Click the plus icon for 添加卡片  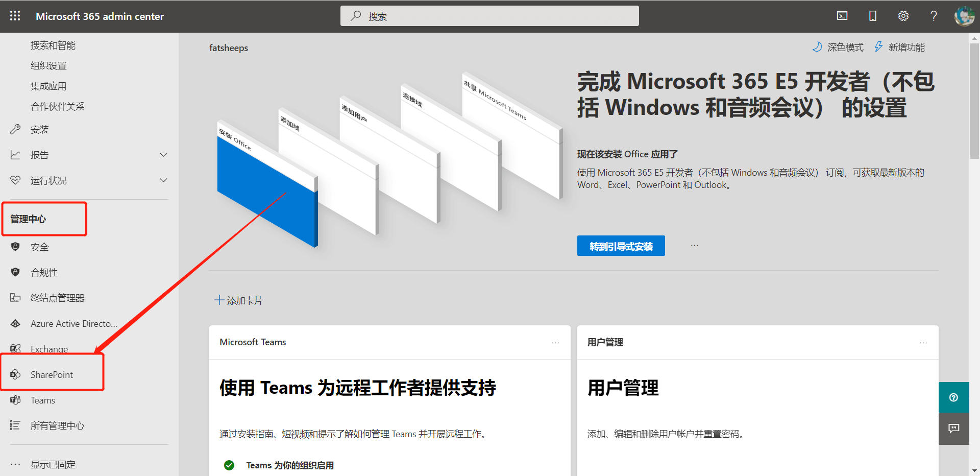[x=219, y=300]
